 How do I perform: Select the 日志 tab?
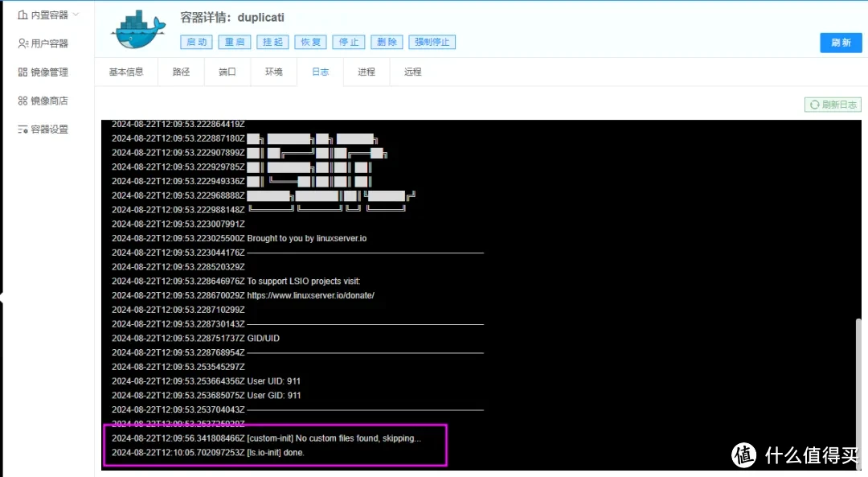pyautogui.click(x=320, y=72)
